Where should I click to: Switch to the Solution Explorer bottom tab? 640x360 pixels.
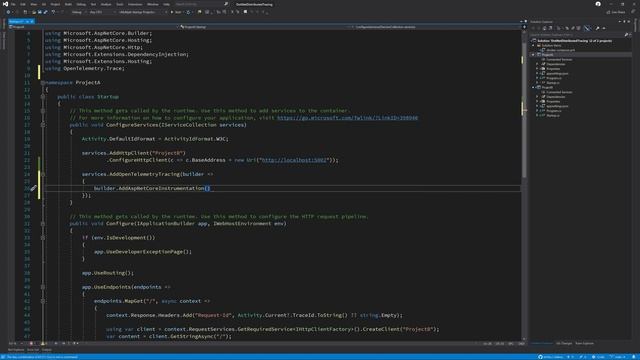pos(542,343)
